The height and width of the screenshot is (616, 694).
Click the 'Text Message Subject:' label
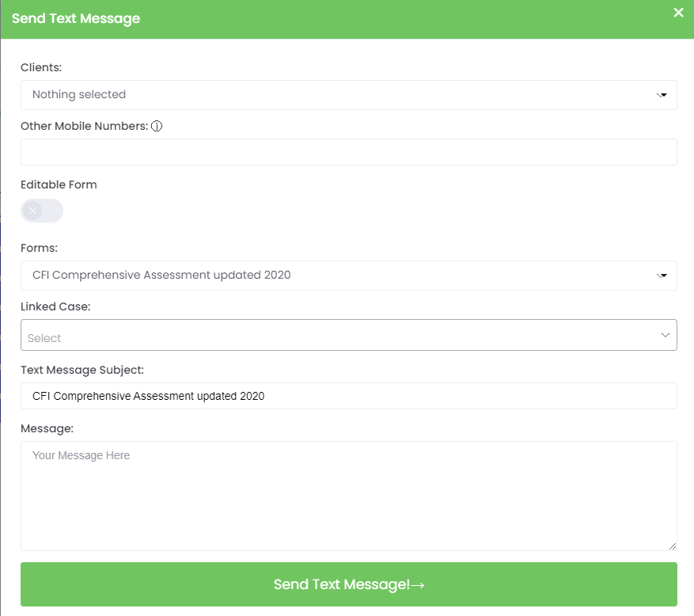click(82, 370)
